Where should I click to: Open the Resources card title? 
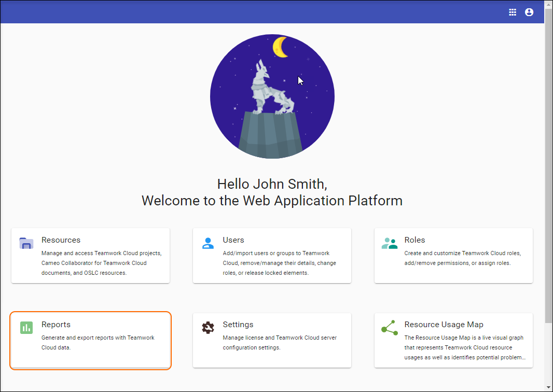[x=61, y=240]
